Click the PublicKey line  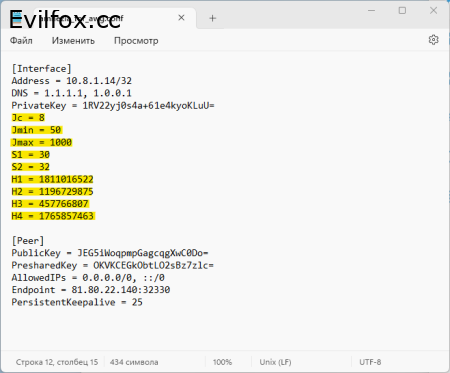coord(110,253)
